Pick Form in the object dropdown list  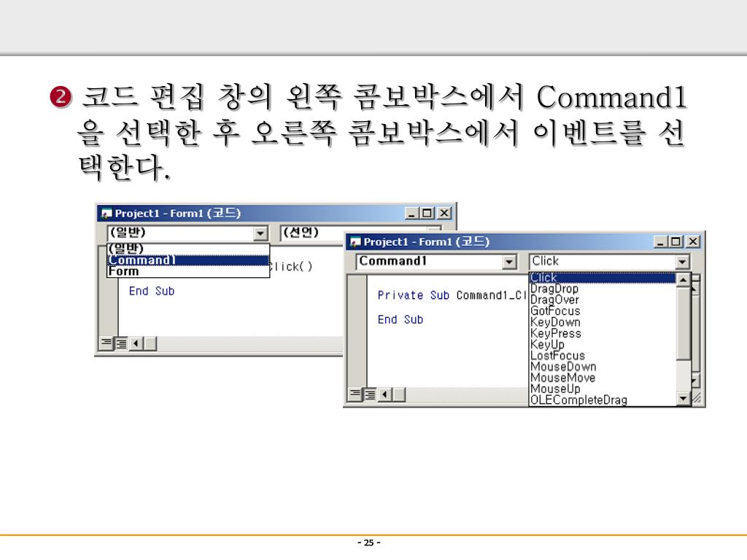pyautogui.click(x=188, y=271)
